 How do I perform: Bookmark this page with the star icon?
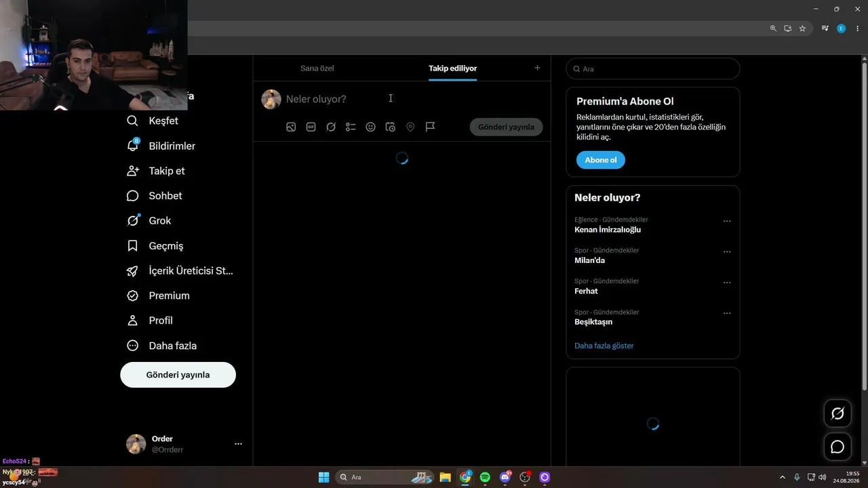[x=802, y=28]
